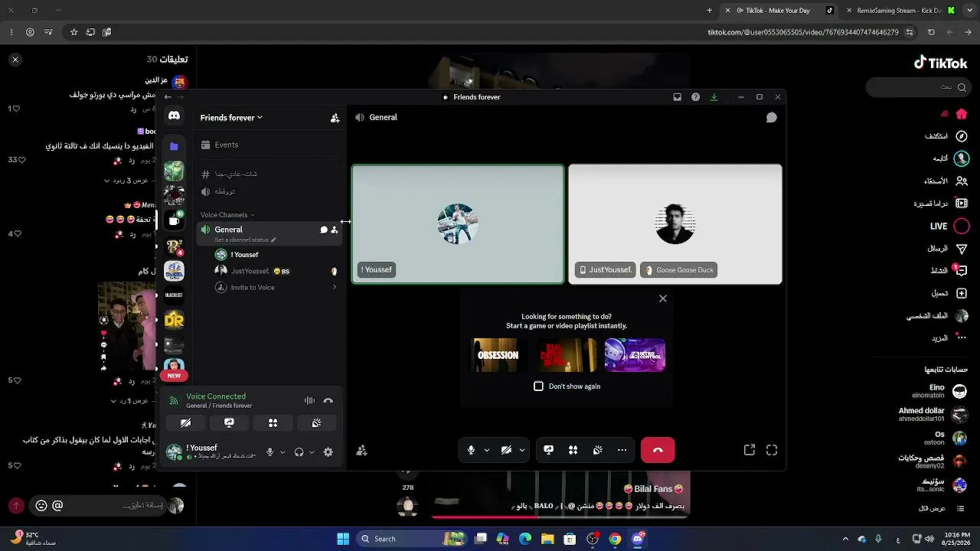Viewport: 980px width, 551px height.
Task: Open Google Chrome from taskbar
Action: pyautogui.click(x=615, y=539)
